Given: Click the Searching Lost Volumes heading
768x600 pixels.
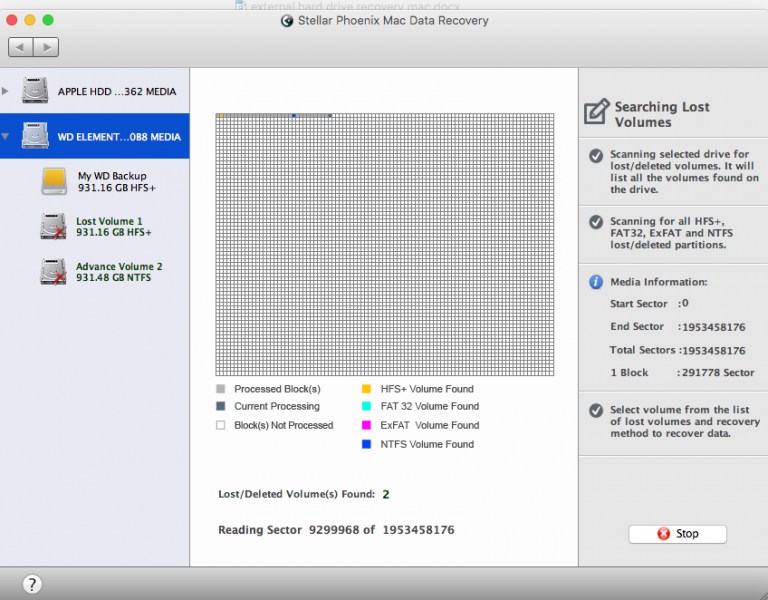Looking at the screenshot, I should pos(662,115).
